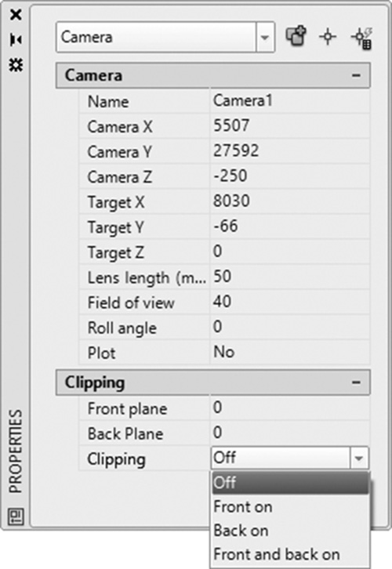
Task: Click the palette icon below the PROPERTIES title
Action: coord(15,516)
